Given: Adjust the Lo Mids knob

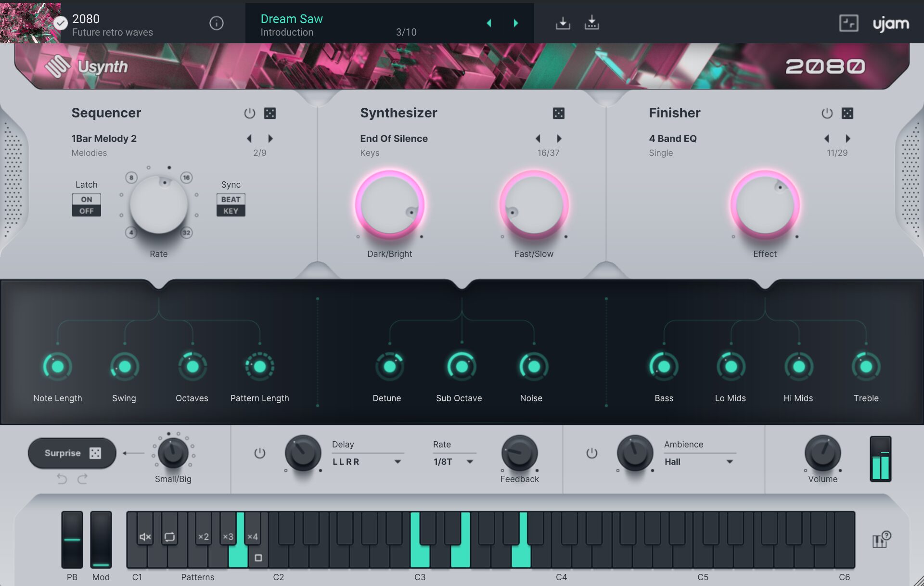Looking at the screenshot, I should point(731,367).
